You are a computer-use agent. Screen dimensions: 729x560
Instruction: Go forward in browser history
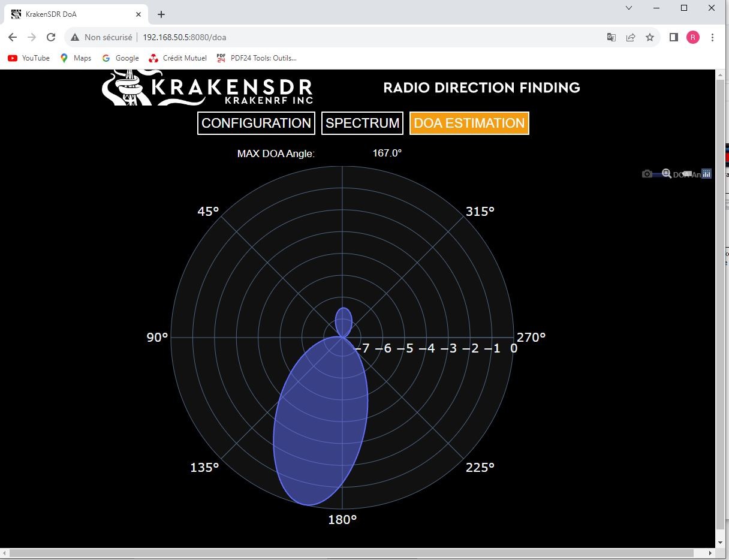tap(32, 37)
